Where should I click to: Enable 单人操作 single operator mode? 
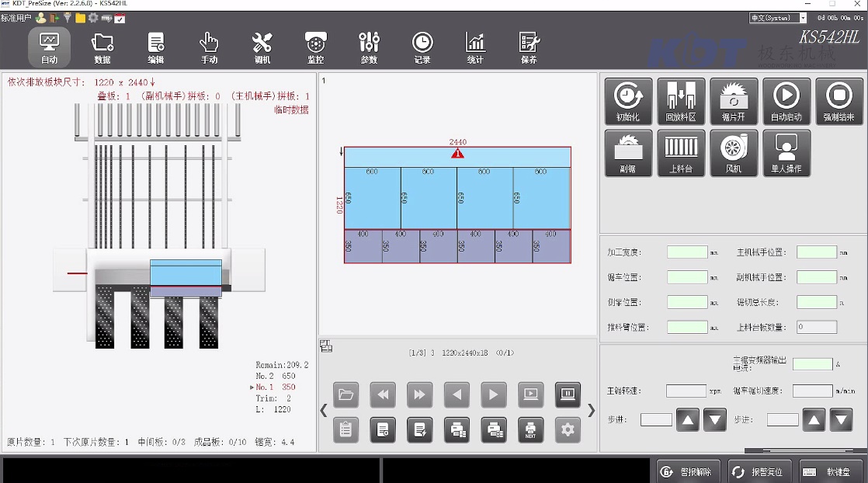click(x=786, y=152)
